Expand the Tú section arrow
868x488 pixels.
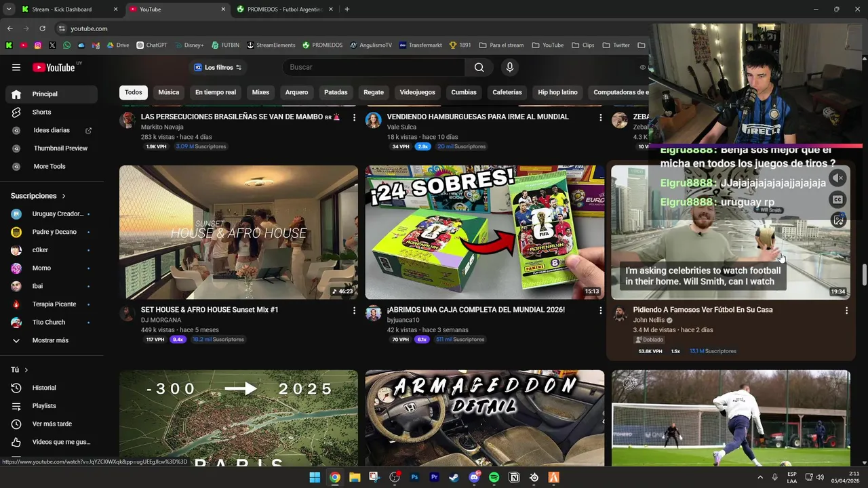26,370
